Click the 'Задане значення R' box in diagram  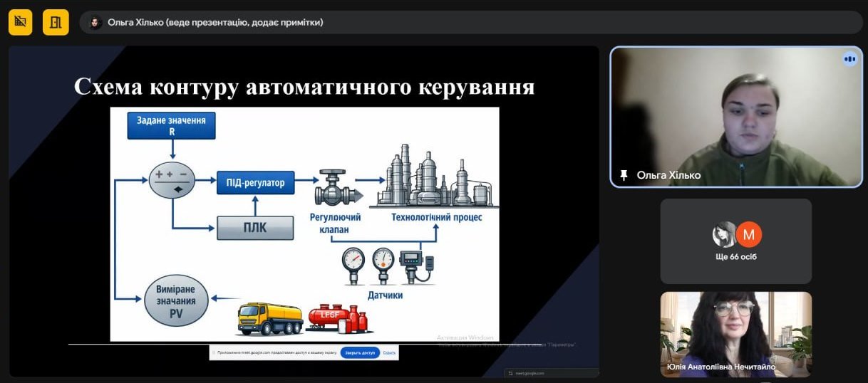click(x=171, y=126)
